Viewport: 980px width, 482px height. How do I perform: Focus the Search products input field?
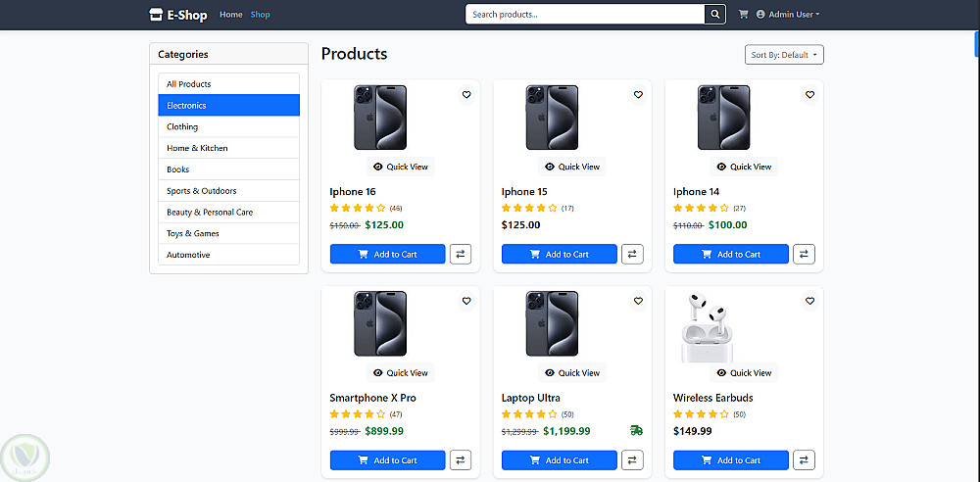point(586,15)
